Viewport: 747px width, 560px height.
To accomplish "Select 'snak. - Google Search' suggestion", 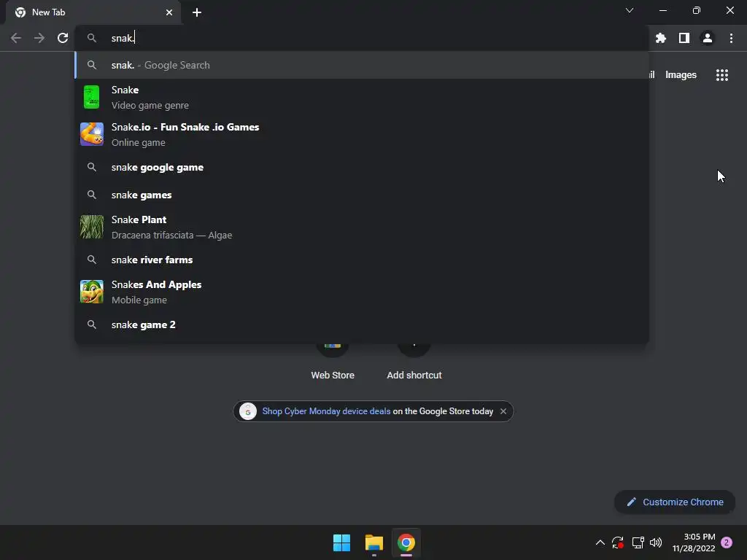I will pyautogui.click(x=362, y=65).
